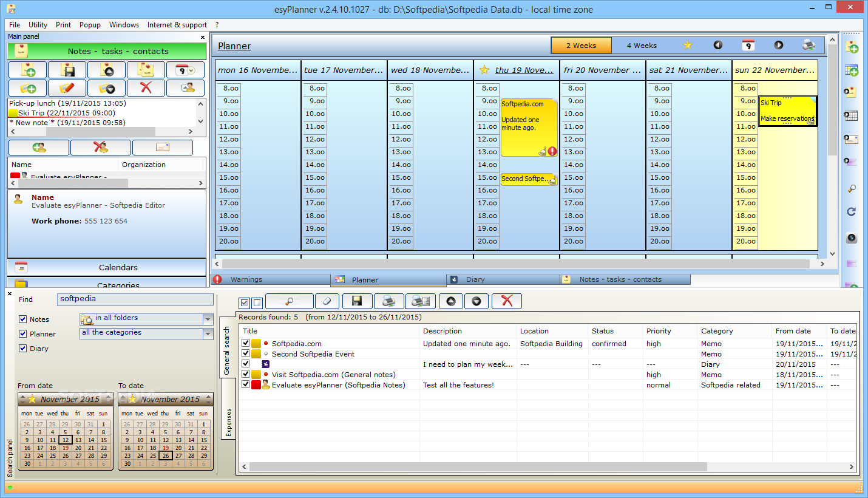Toggle Planner search checkbox
The image size is (868, 498).
tap(23, 333)
